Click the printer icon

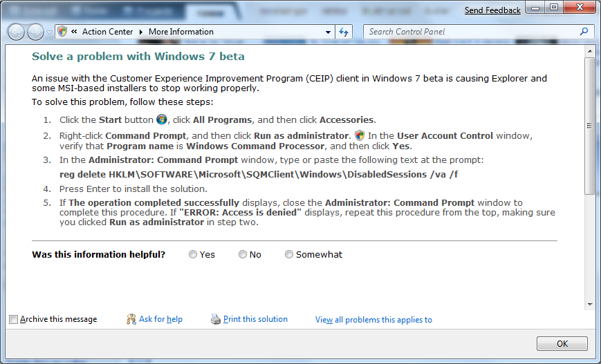[216, 319]
